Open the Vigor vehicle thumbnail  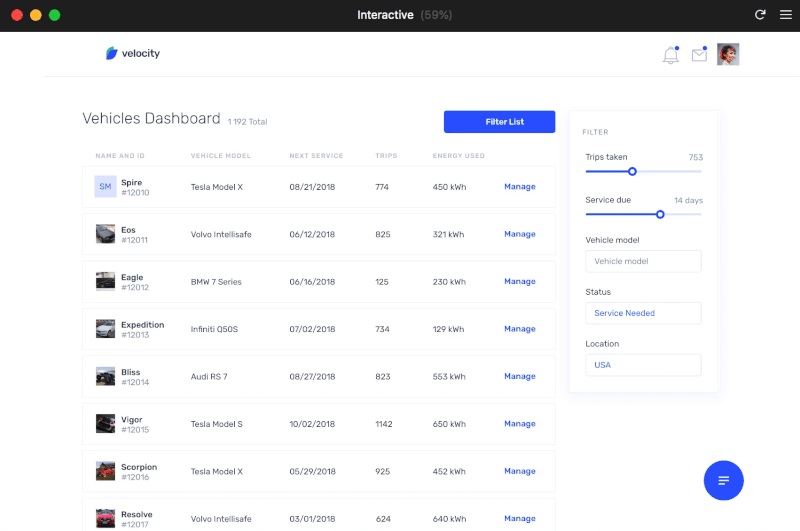pyautogui.click(x=105, y=423)
